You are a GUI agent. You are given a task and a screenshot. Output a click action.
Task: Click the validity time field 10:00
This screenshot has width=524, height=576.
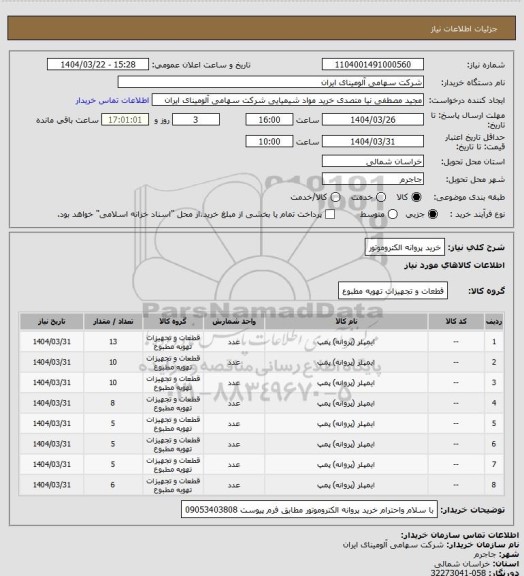pyautogui.click(x=269, y=141)
